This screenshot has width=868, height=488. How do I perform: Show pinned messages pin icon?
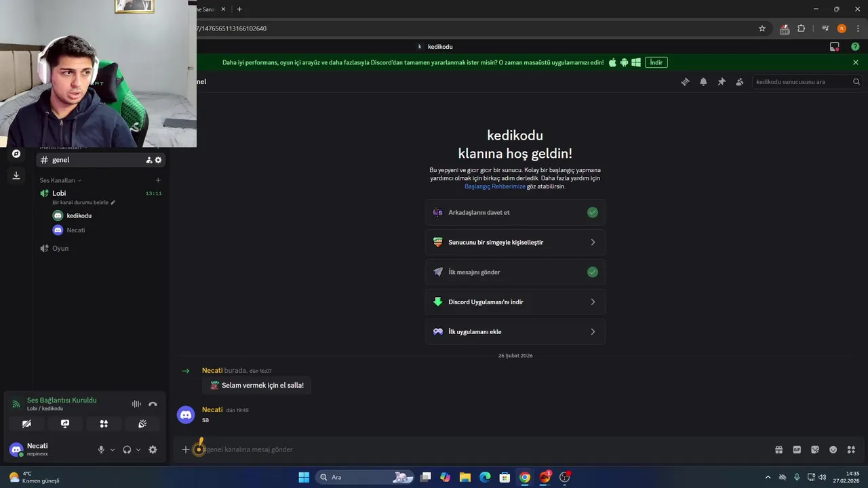tap(722, 81)
